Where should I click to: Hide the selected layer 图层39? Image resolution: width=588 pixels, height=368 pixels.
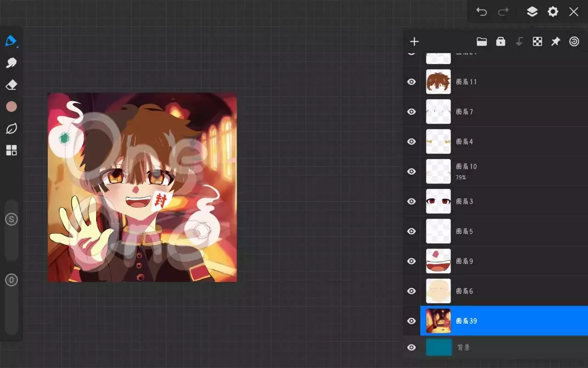pos(412,321)
